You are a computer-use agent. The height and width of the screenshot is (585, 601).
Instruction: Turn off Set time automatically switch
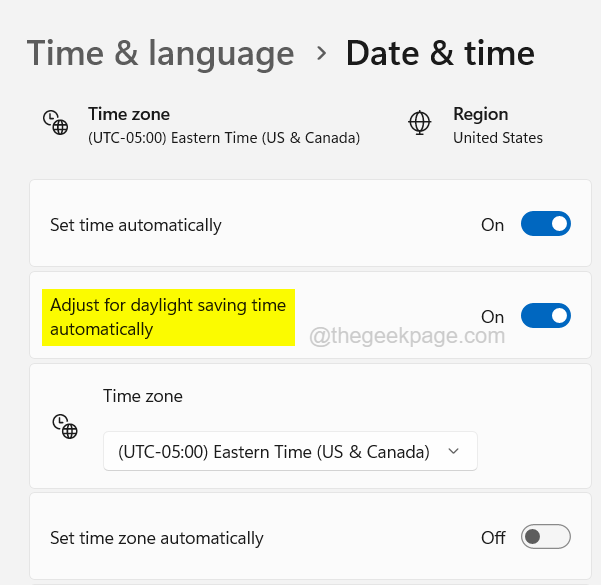[x=545, y=224]
